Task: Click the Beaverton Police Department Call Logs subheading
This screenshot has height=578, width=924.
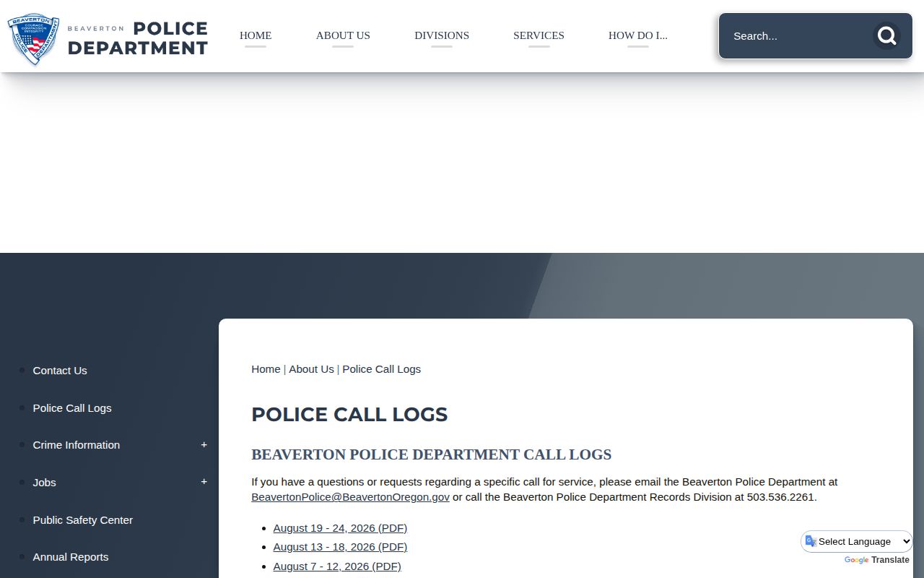Action: click(431, 454)
